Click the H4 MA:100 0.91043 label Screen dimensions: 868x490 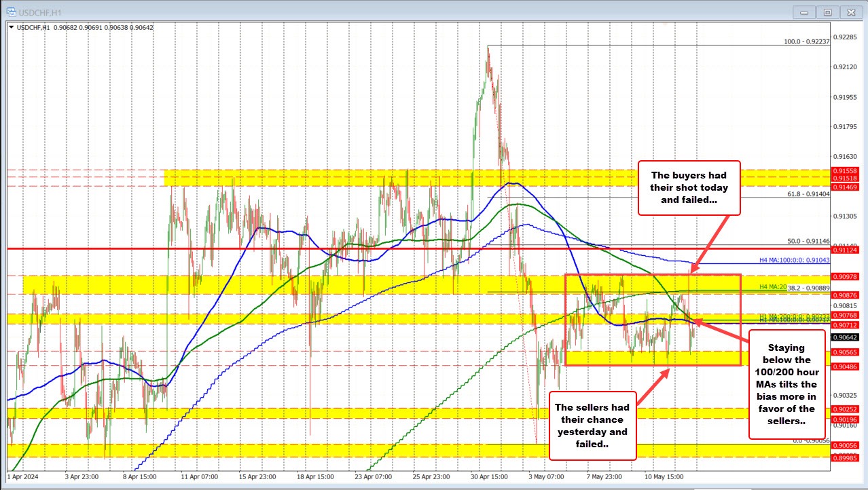click(791, 261)
